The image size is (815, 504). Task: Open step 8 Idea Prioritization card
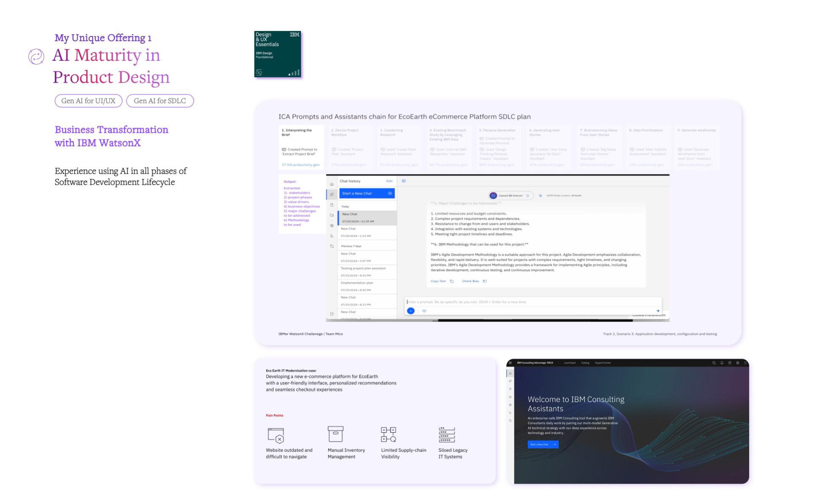click(x=648, y=147)
